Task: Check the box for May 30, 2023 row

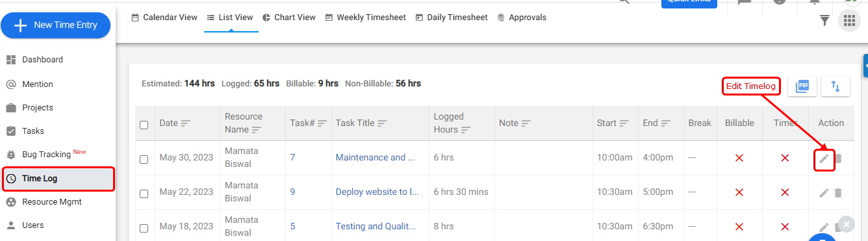Action: coord(144,159)
